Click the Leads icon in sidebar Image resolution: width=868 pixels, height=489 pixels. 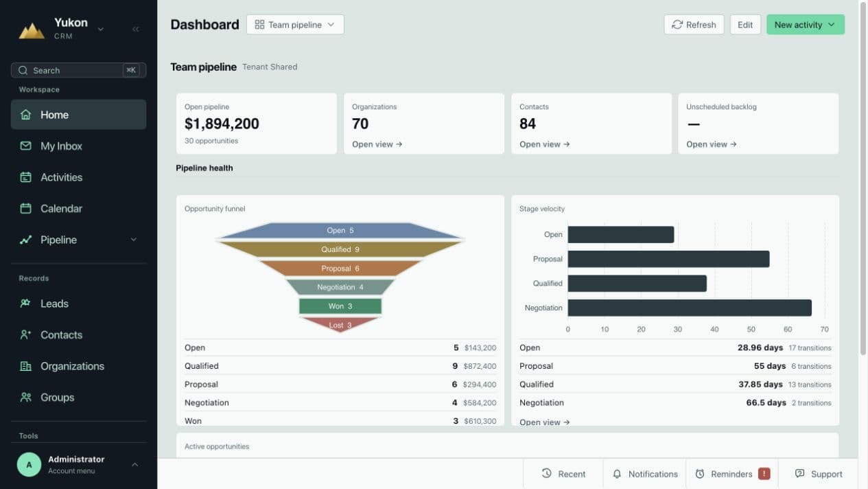25,303
